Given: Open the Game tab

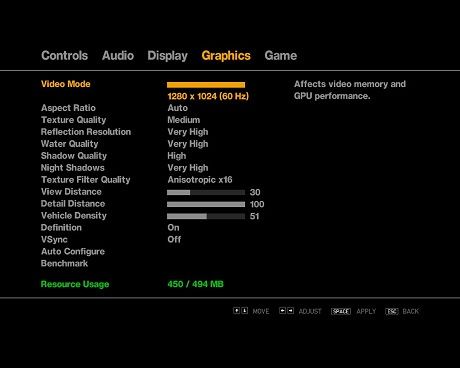Looking at the screenshot, I should (281, 55).
